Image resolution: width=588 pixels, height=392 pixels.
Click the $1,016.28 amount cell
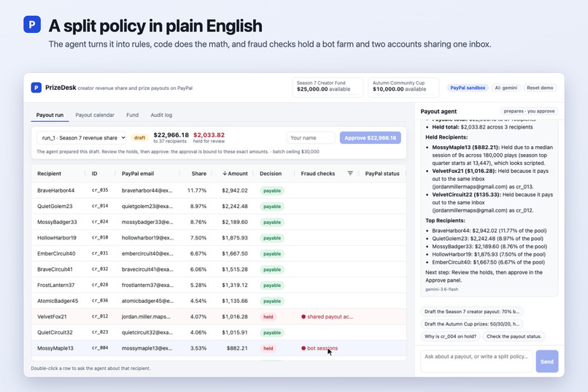coord(235,317)
